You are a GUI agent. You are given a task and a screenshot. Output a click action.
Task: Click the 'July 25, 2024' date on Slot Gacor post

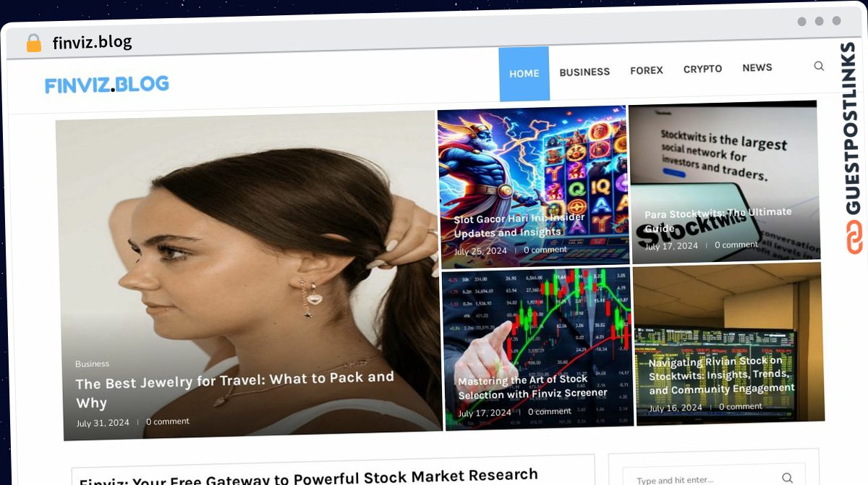481,252
